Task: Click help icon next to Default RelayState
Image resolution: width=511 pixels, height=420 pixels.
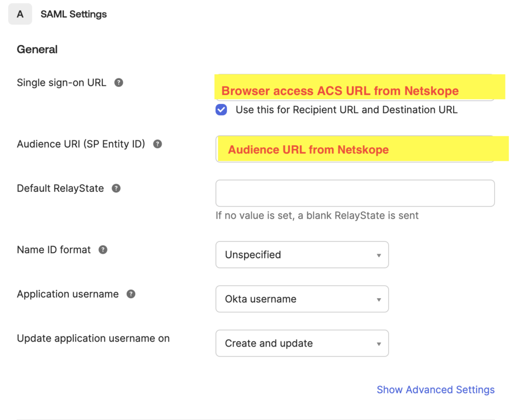Action: point(116,188)
